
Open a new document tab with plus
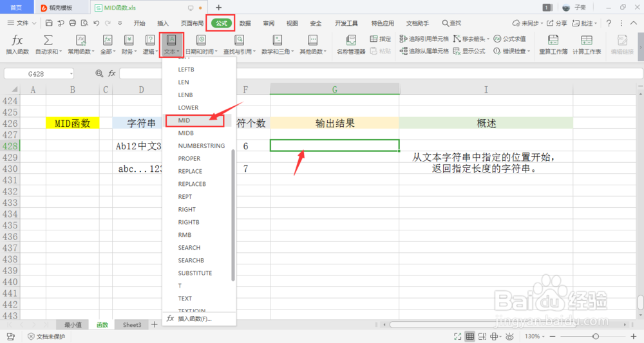[218, 7]
